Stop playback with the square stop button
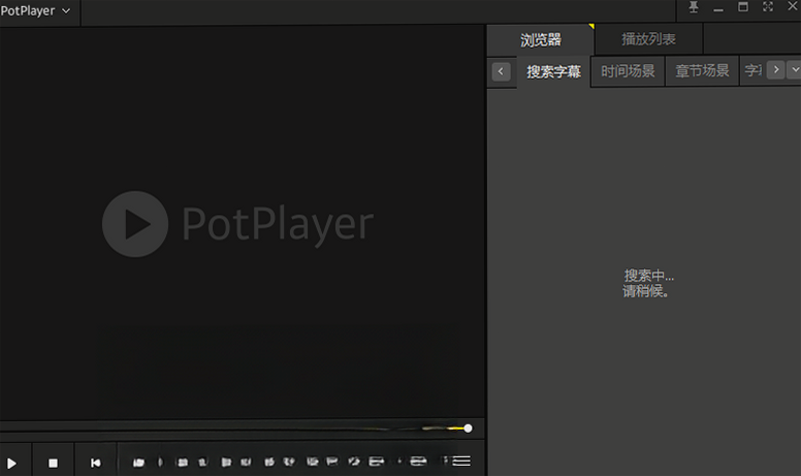The width and height of the screenshot is (801, 476). pos(53,463)
